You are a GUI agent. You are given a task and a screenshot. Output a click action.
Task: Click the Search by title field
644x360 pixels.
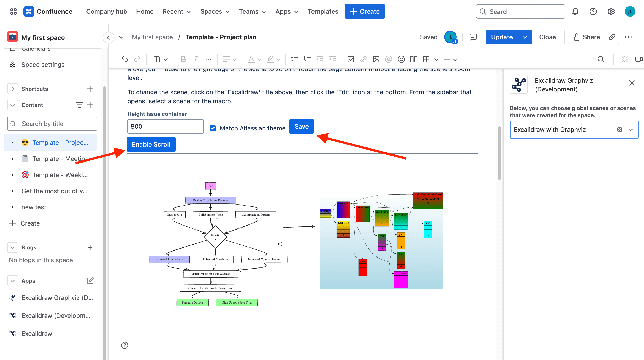(52, 124)
